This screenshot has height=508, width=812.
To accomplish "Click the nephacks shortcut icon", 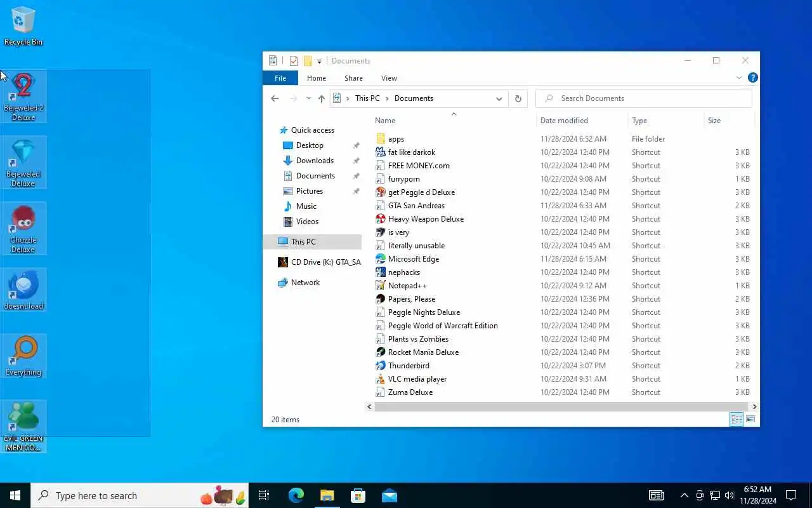I will (381, 272).
